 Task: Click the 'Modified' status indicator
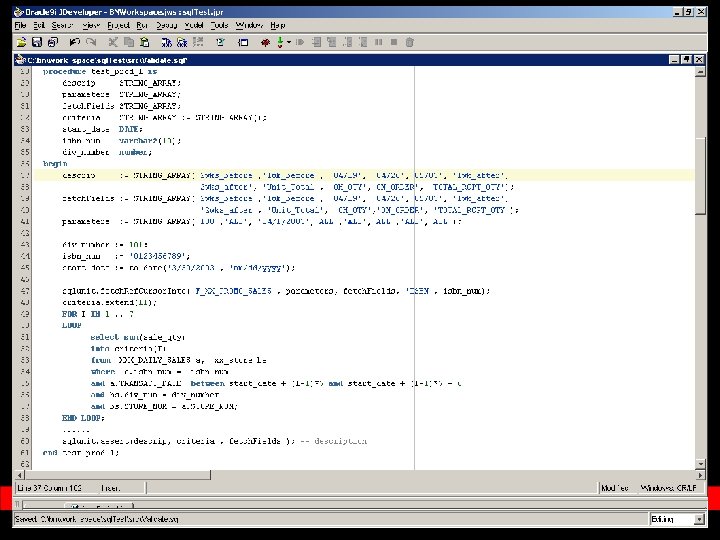click(x=614, y=488)
